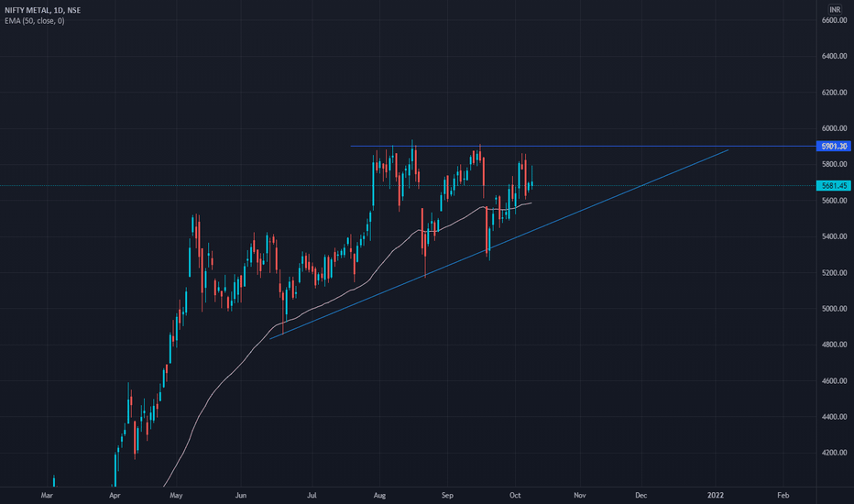
Task: Click the Sep label on time axis
Action: point(447,495)
